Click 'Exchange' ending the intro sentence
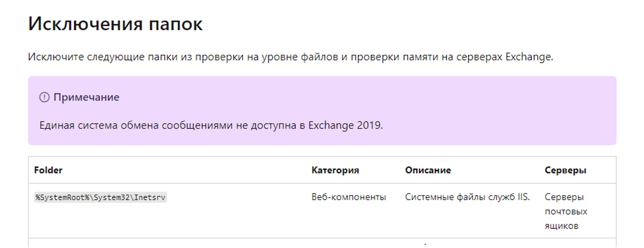Screen dimensions: 644x248 529,57
